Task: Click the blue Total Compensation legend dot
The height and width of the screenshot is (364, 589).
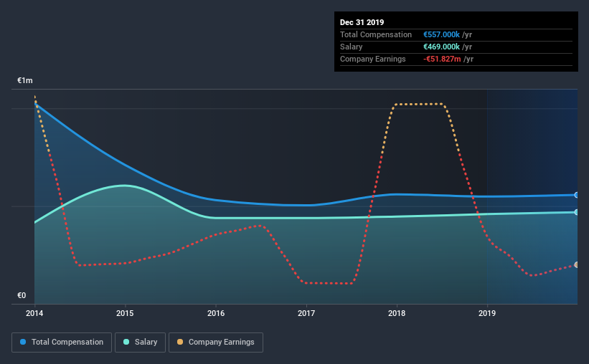Action: tap(23, 342)
